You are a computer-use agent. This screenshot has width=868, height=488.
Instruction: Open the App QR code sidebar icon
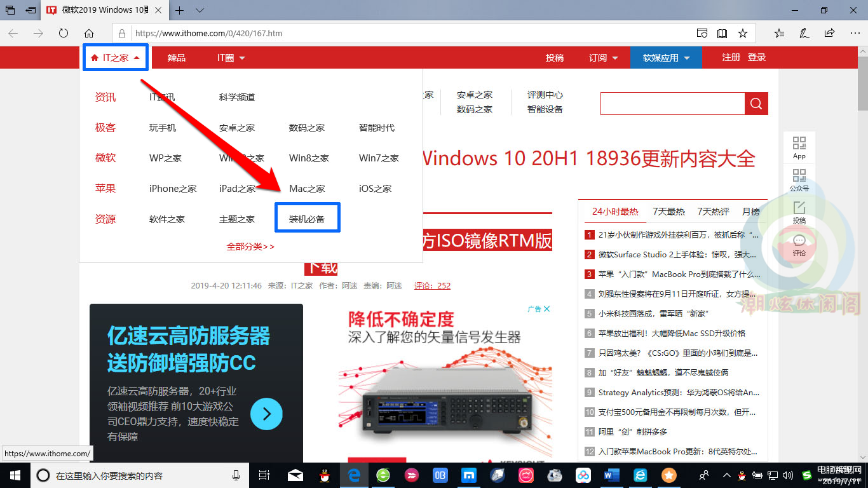pos(799,147)
